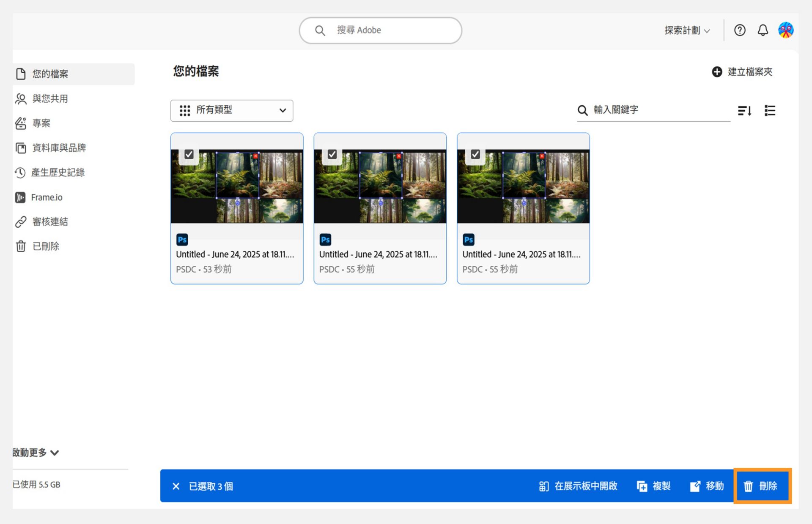Image resolution: width=812 pixels, height=524 pixels.
Task: Uncheck the second file card checkbox
Action: pos(332,154)
